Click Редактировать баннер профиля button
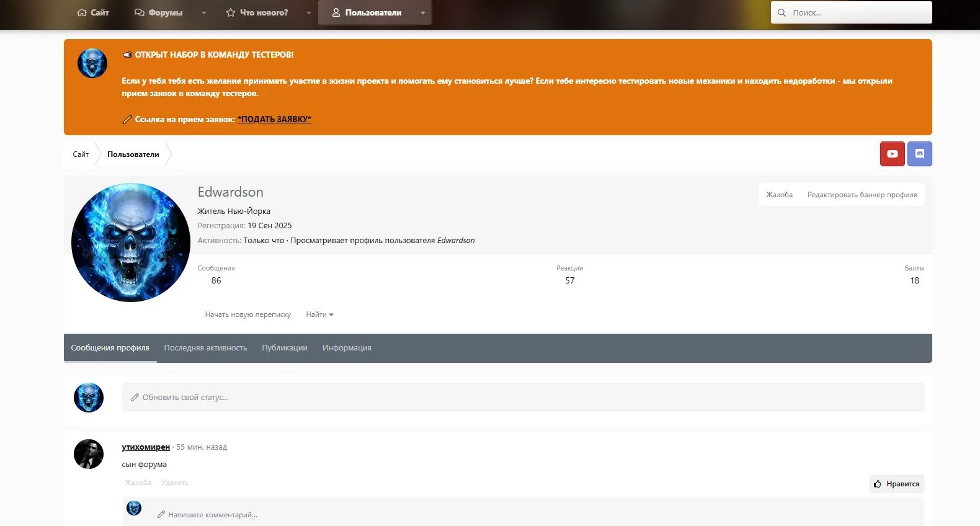980x526 pixels. pyautogui.click(x=862, y=195)
